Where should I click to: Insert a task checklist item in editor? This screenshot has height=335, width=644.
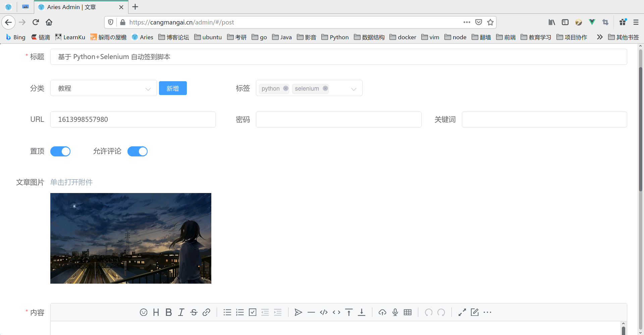coord(253,312)
